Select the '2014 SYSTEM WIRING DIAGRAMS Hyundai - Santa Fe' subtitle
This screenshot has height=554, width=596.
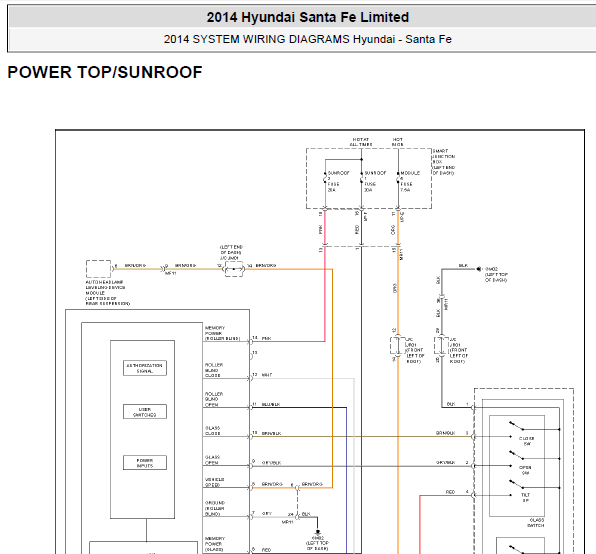point(308,39)
